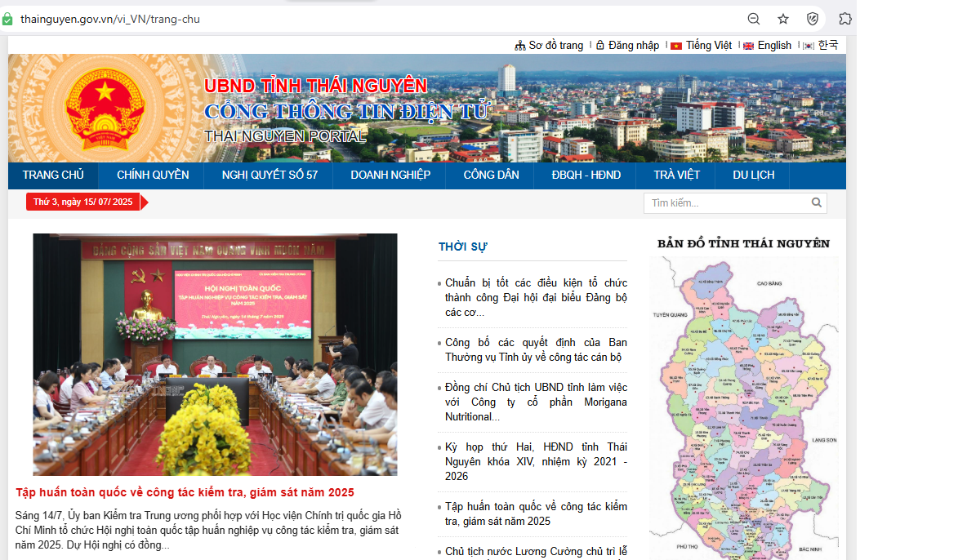Click the search magnifier icon in Tìm kiếm box
The image size is (967, 560).
click(817, 202)
